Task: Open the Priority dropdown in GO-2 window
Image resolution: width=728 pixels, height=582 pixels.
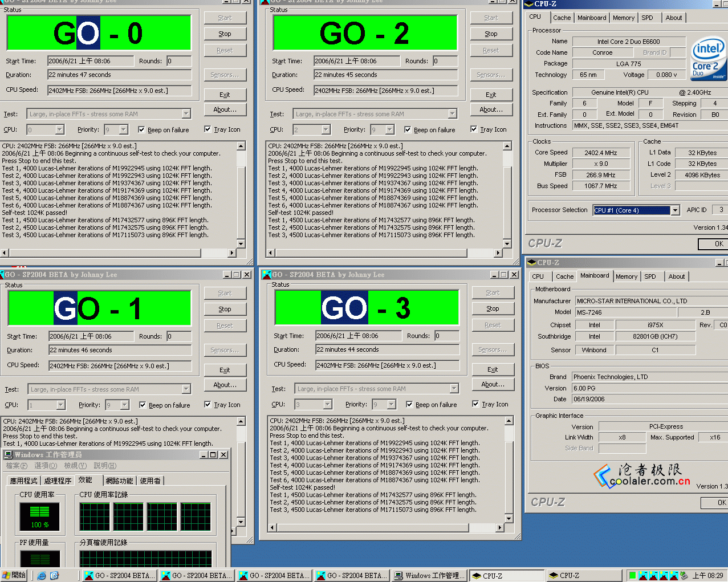Action: tap(390, 130)
